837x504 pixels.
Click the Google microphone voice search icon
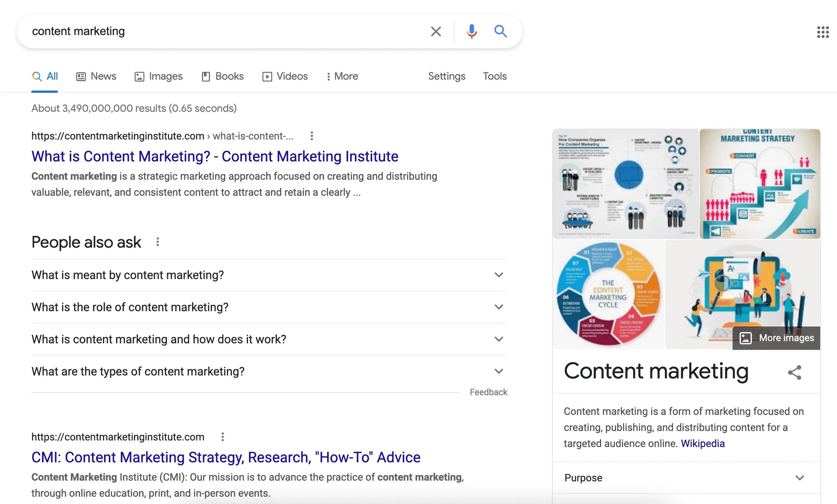click(x=470, y=31)
